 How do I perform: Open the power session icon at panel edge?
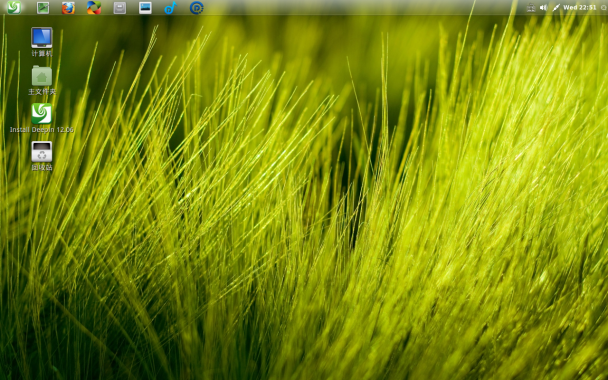pos(604,7)
